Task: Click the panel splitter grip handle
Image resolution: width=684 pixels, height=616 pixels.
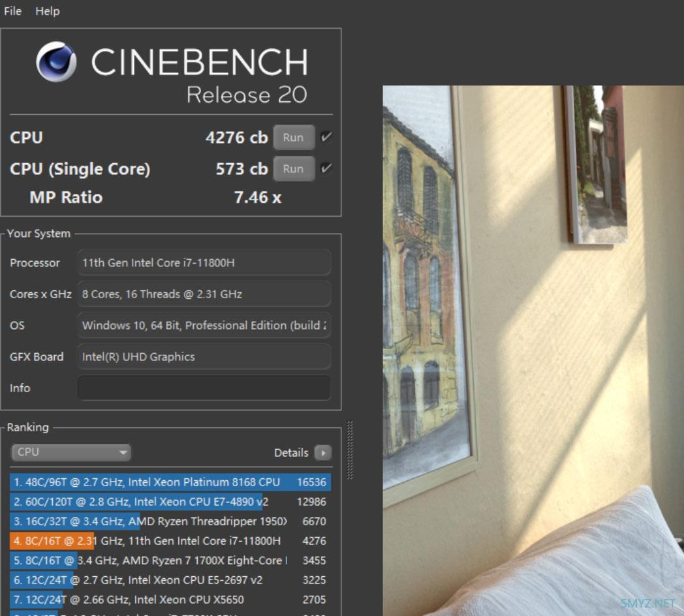Action: click(350, 450)
